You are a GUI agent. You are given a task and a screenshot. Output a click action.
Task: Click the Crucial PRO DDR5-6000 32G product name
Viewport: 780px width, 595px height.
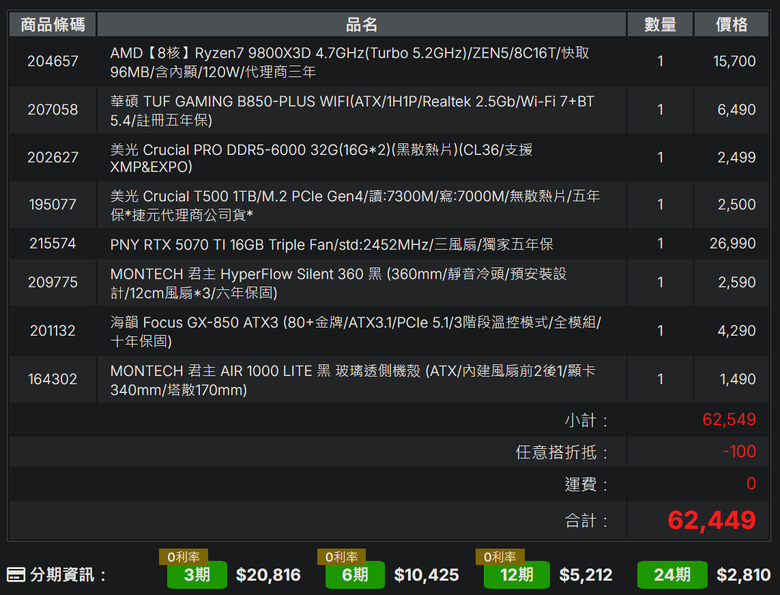[x=321, y=158]
